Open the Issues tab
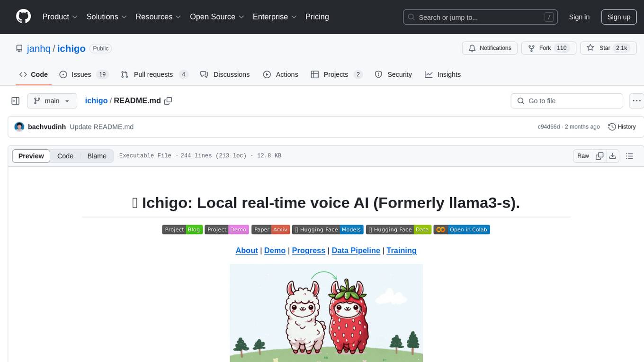Image resolution: width=644 pixels, height=362 pixels. point(84,74)
